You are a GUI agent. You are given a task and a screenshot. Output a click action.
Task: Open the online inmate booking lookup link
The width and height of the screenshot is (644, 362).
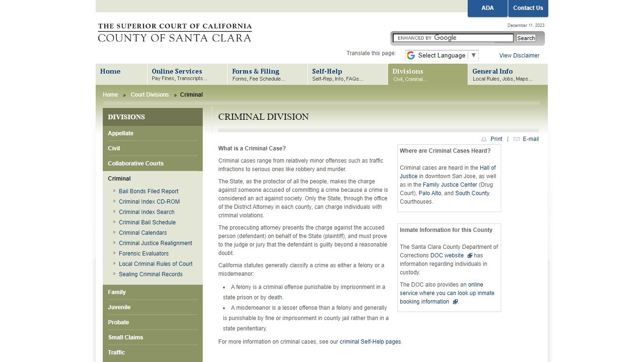[x=447, y=293]
